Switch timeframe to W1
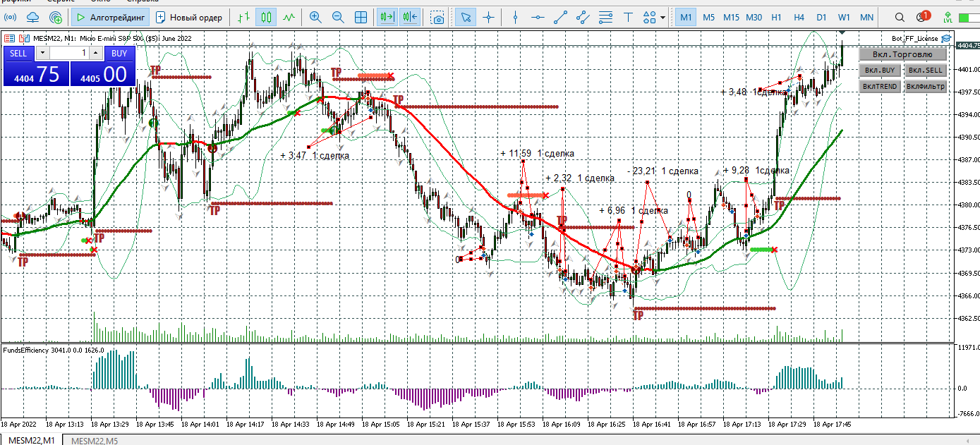This screenshot has width=980, height=445. point(844,17)
